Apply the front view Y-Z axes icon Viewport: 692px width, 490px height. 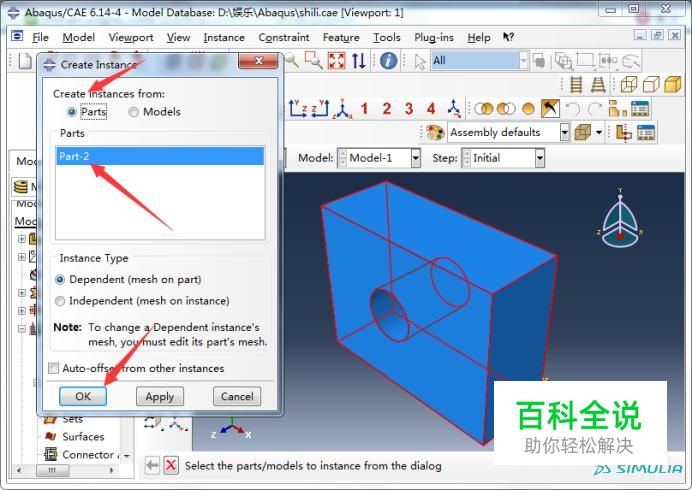tap(298, 109)
